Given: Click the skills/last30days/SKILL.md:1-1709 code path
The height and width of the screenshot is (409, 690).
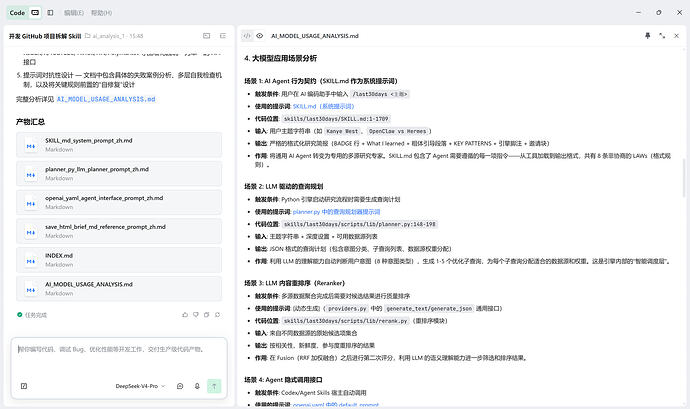Looking at the screenshot, I should [336, 119].
